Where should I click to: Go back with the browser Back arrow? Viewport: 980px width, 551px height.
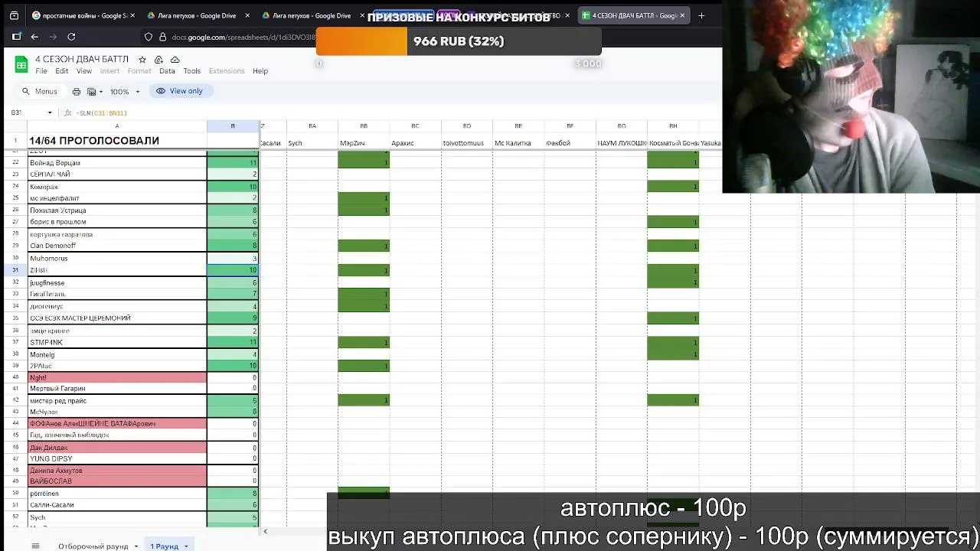tap(34, 36)
